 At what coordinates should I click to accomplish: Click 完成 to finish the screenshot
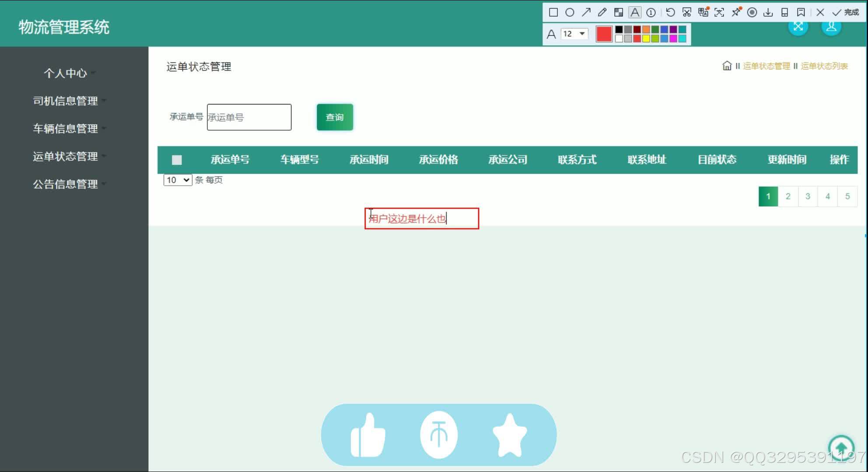click(846, 12)
